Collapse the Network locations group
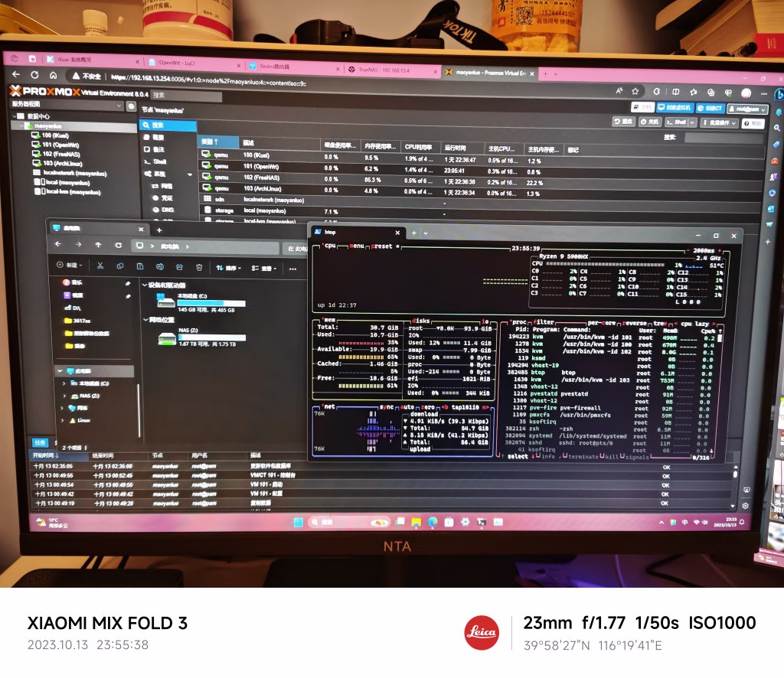This screenshot has height=678, width=784. pos(145,319)
